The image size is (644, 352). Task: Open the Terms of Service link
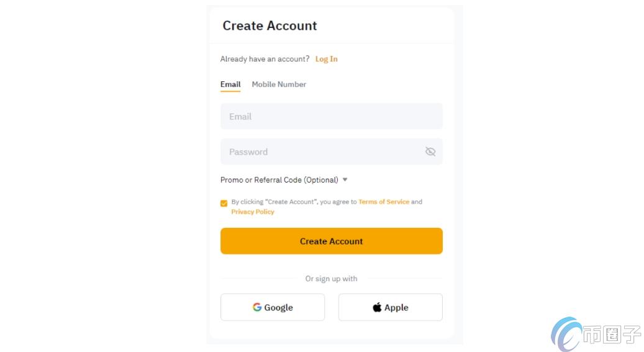click(x=384, y=202)
